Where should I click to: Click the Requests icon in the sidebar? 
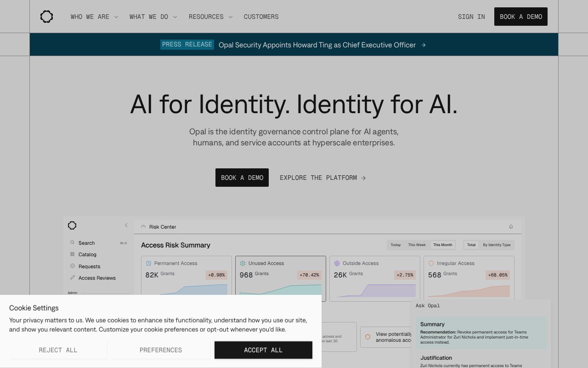click(72, 266)
